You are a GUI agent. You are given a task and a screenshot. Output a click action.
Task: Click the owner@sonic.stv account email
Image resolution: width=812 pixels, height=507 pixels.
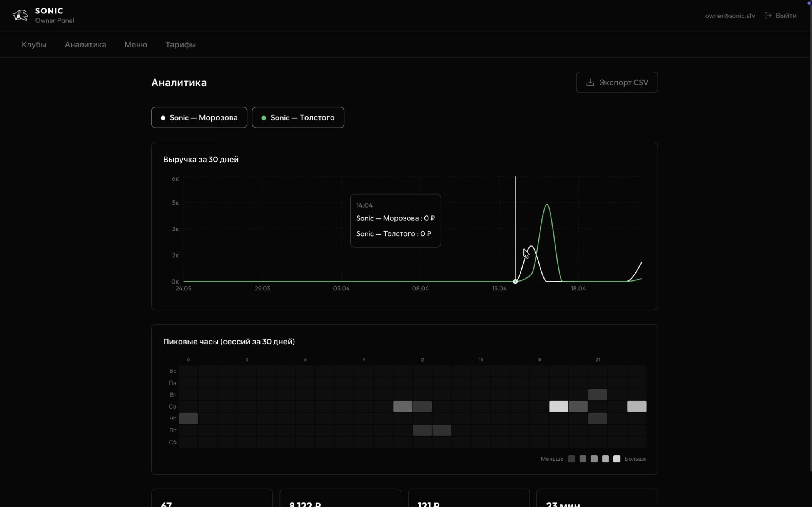(730, 15)
